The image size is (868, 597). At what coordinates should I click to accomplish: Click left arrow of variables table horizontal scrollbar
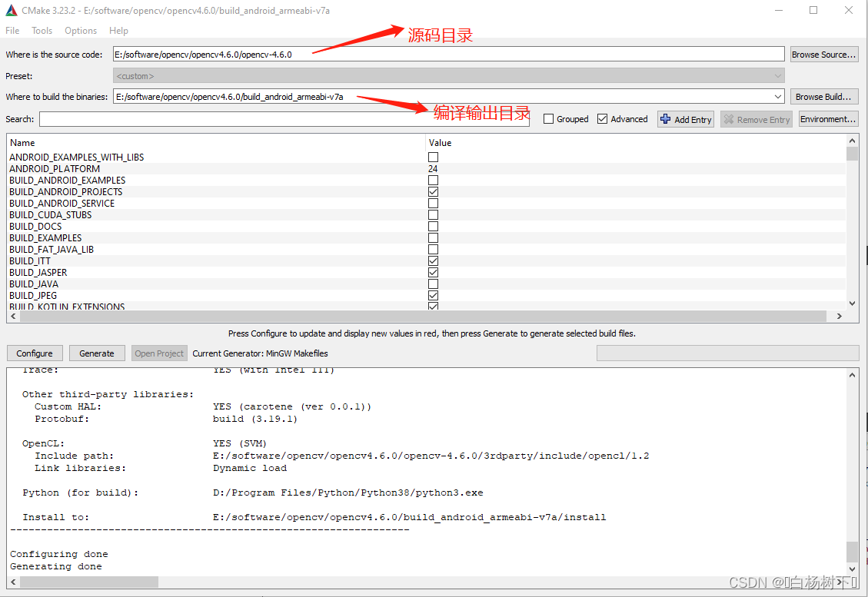coord(13,316)
